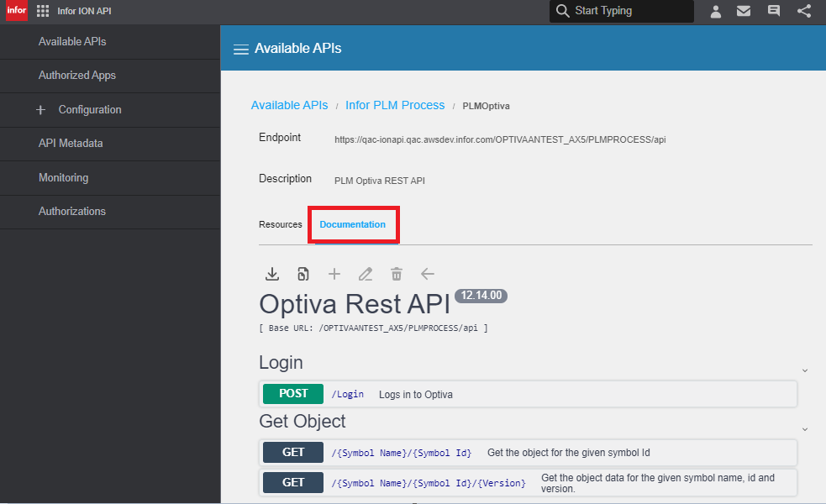Open the chat comments icon

point(773,11)
